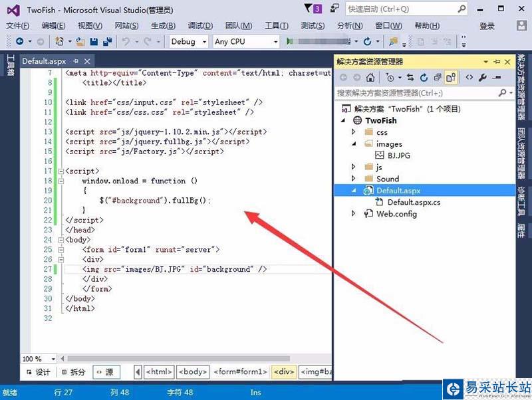Expand the Sound folder node

coord(354,178)
